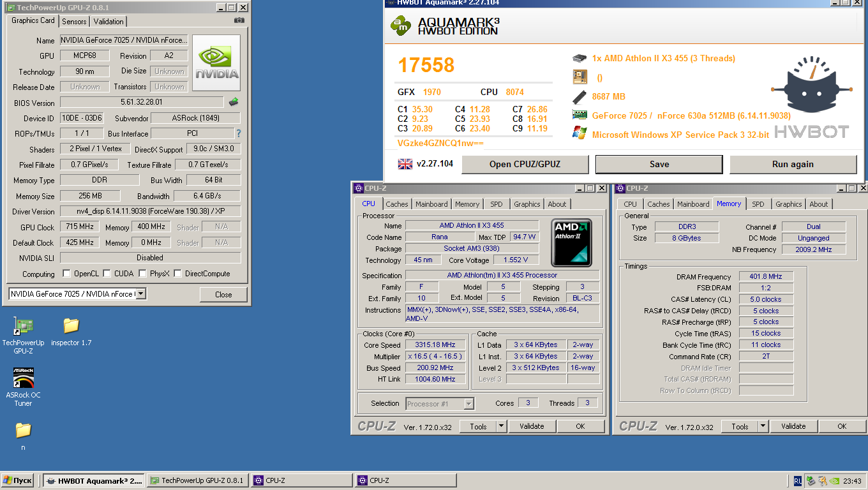Click the AMD Athlon II logo in CPU-Z

pyautogui.click(x=572, y=242)
